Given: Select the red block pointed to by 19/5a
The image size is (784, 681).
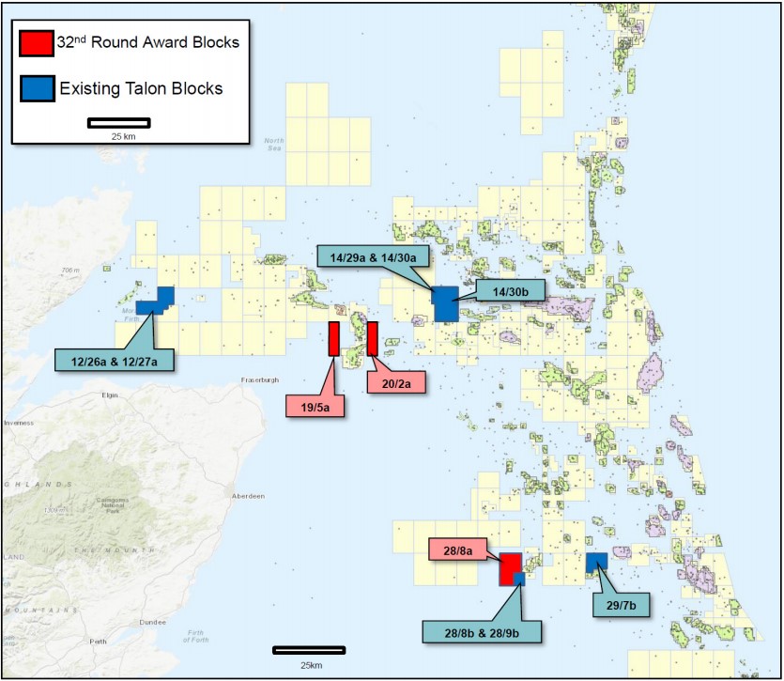Looking at the screenshot, I should (333, 339).
